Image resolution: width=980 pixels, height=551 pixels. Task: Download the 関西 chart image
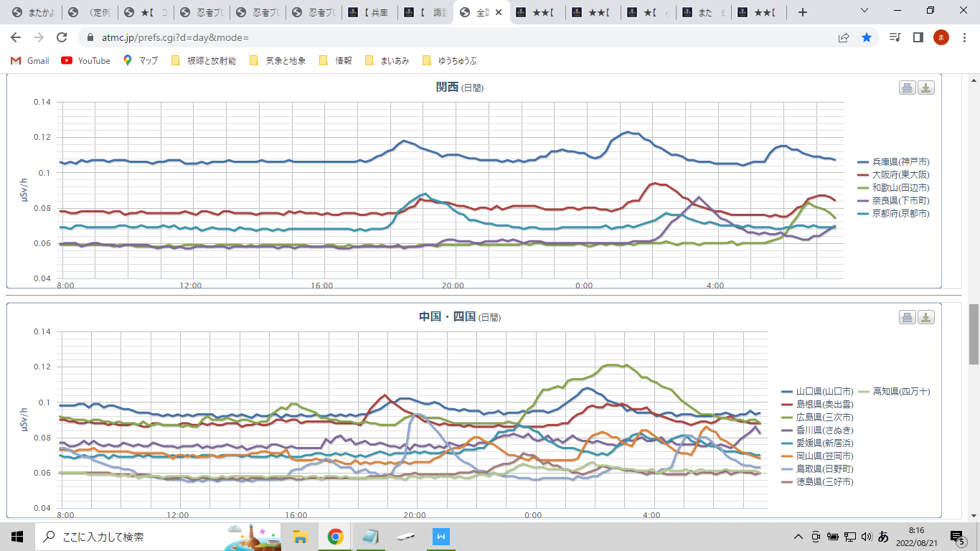pyautogui.click(x=926, y=88)
